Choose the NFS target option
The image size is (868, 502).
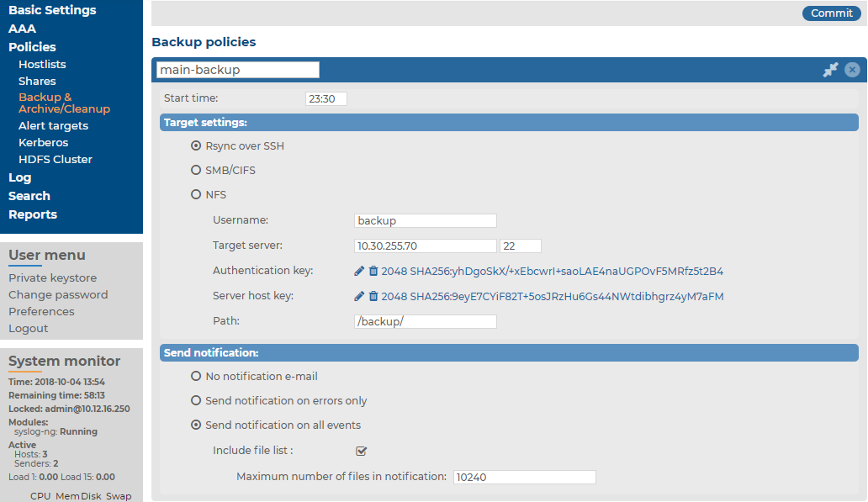(196, 195)
